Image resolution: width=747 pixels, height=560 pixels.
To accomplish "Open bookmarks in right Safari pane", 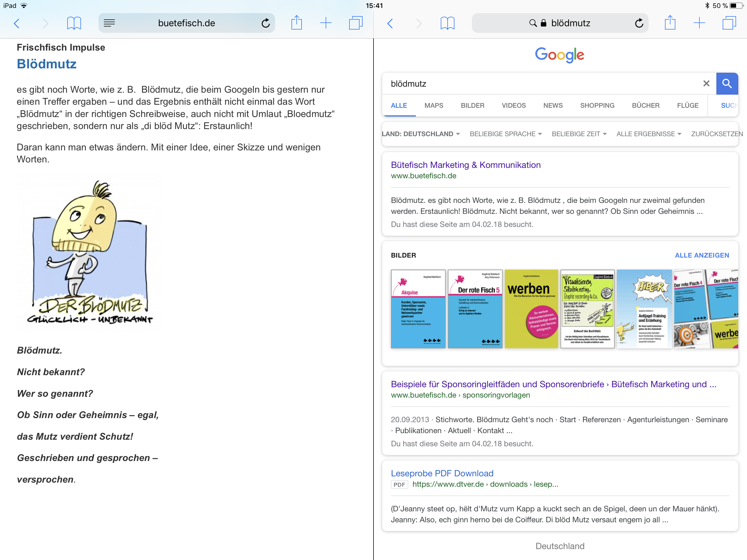I will (447, 23).
